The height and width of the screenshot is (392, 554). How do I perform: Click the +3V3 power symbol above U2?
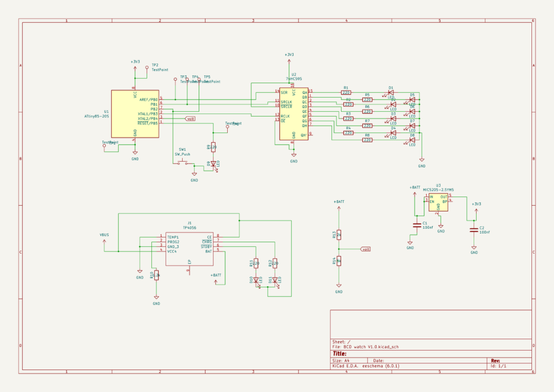click(x=289, y=61)
